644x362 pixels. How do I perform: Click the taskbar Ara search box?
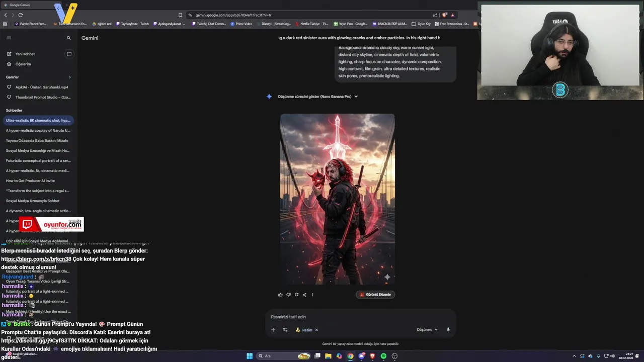tap(283, 356)
